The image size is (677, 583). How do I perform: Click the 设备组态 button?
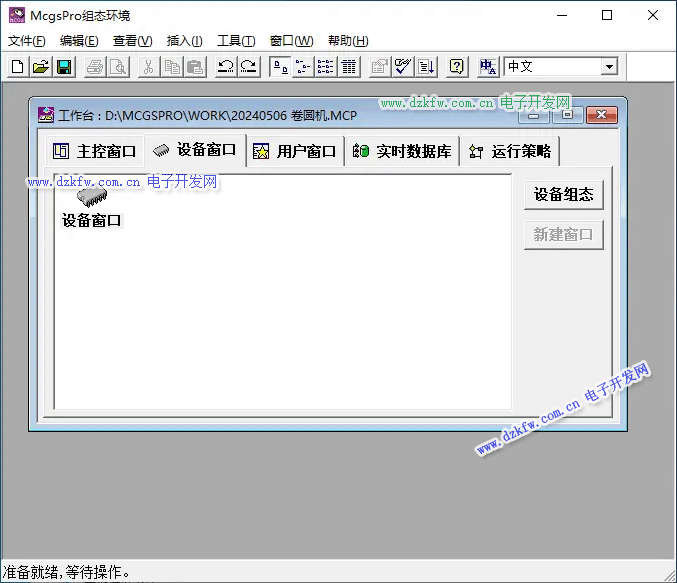tap(564, 195)
